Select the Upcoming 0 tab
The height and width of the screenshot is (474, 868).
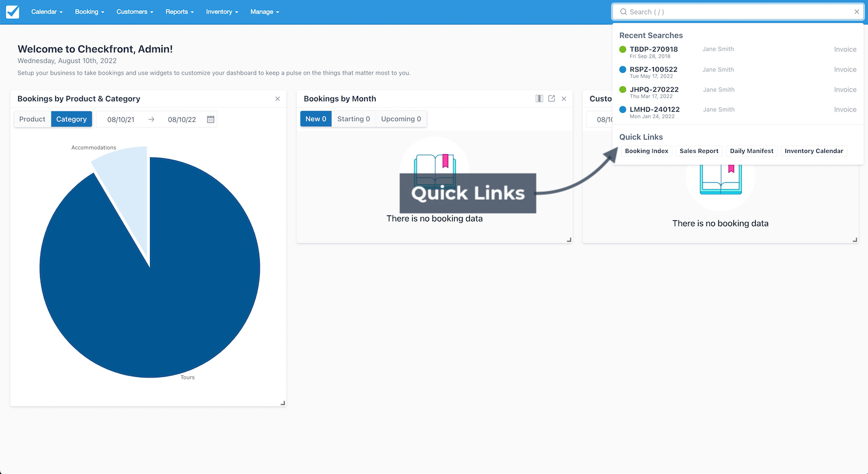click(x=401, y=119)
